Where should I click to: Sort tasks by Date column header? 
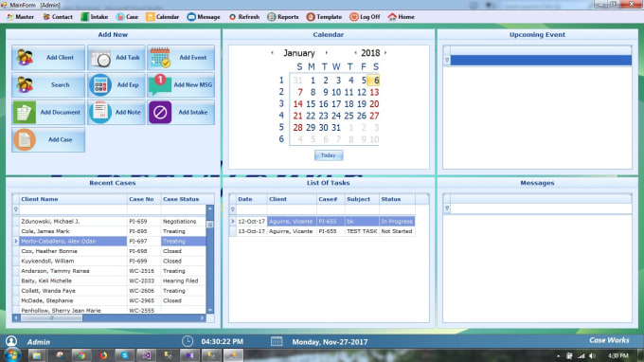[x=252, y=199]
